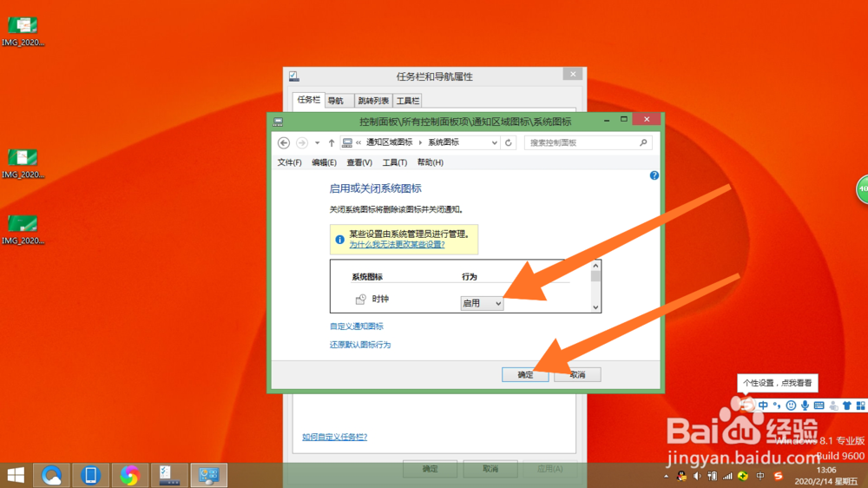Expand the « overflow in the address bar
868x488 pixels.
(x=358, y=143)
